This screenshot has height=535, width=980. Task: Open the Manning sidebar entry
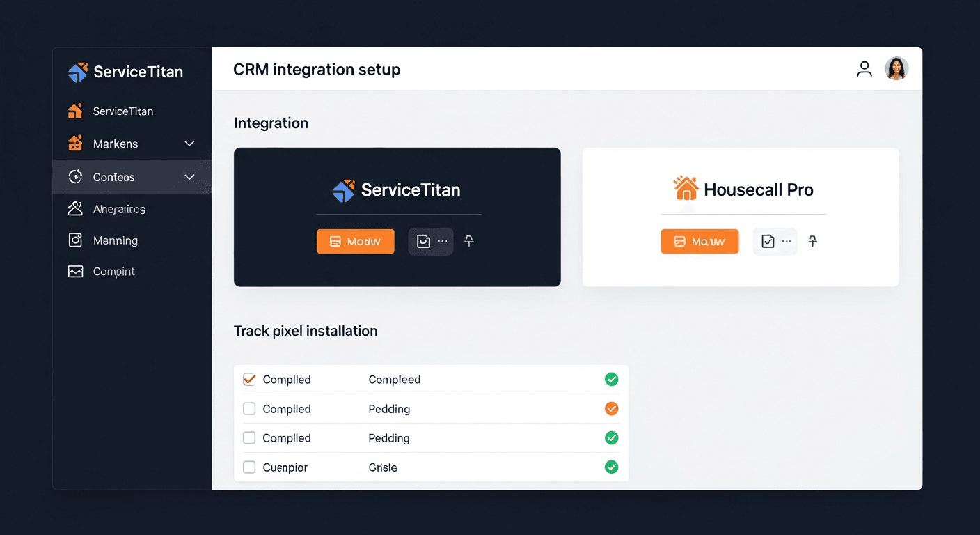click(x=115, y=240)
